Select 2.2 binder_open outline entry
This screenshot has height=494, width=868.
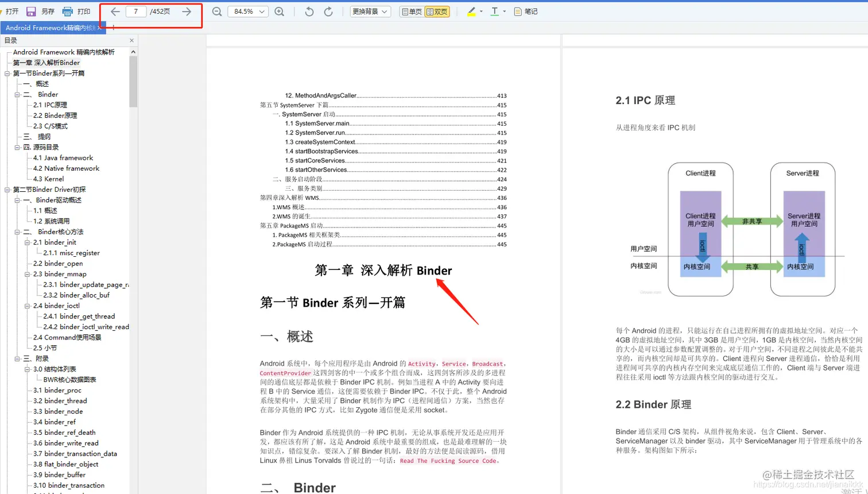(58, 264)
